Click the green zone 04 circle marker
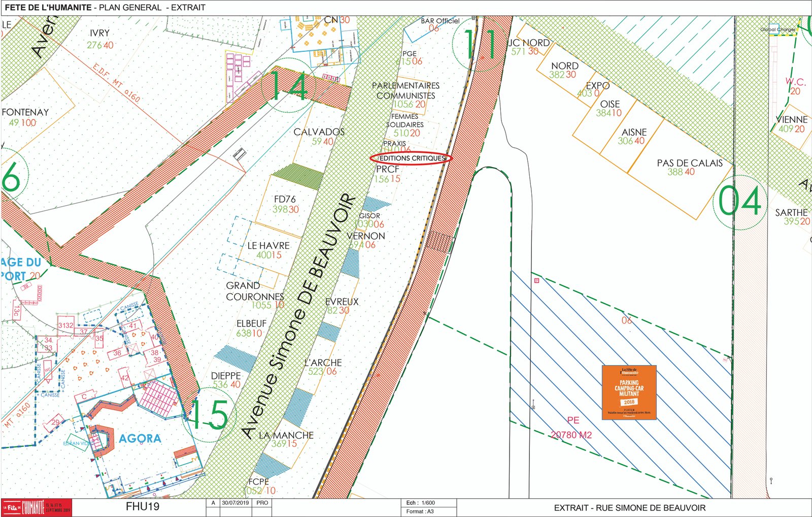The image size is (812, 517). click(x=740, y=202)
